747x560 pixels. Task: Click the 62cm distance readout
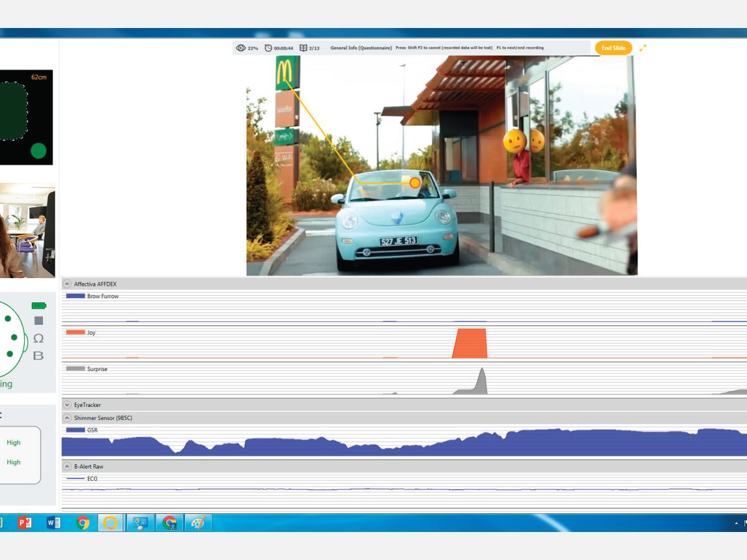point(39,77)
